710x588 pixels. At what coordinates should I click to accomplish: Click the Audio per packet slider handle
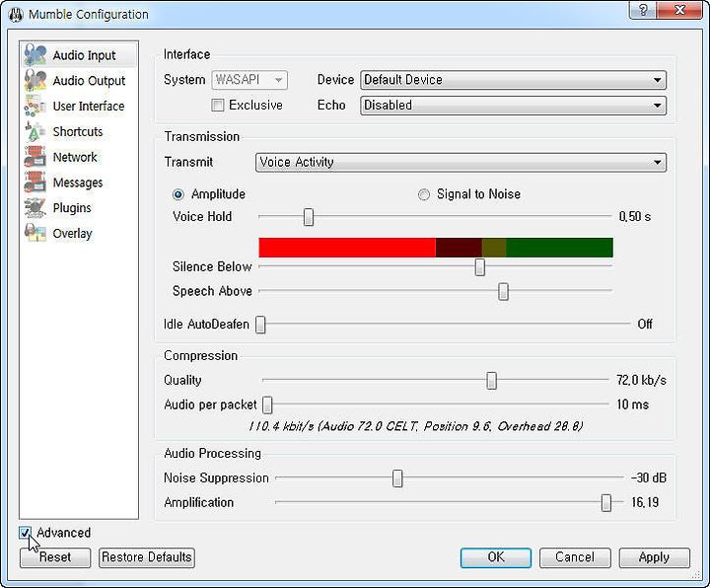coord(267,404)
